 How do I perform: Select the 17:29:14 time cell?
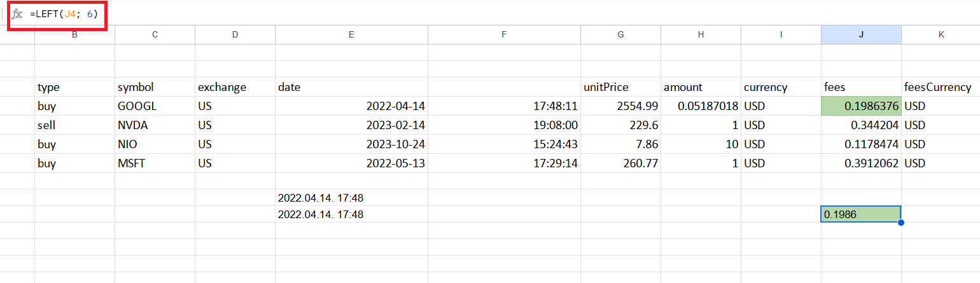tap(504, 163)
